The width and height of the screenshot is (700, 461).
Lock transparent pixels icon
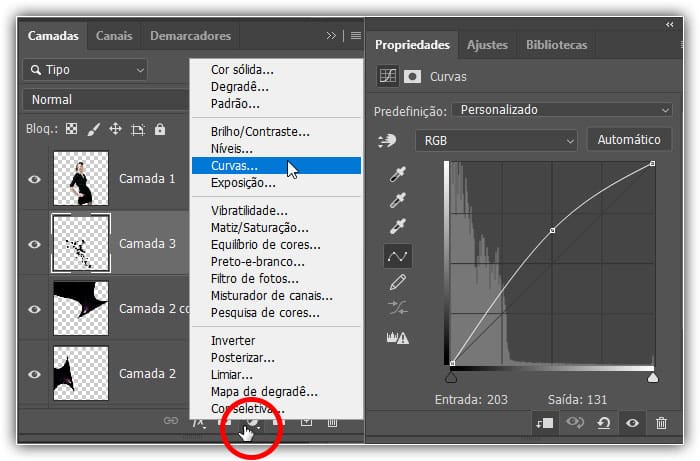[71, 129]
